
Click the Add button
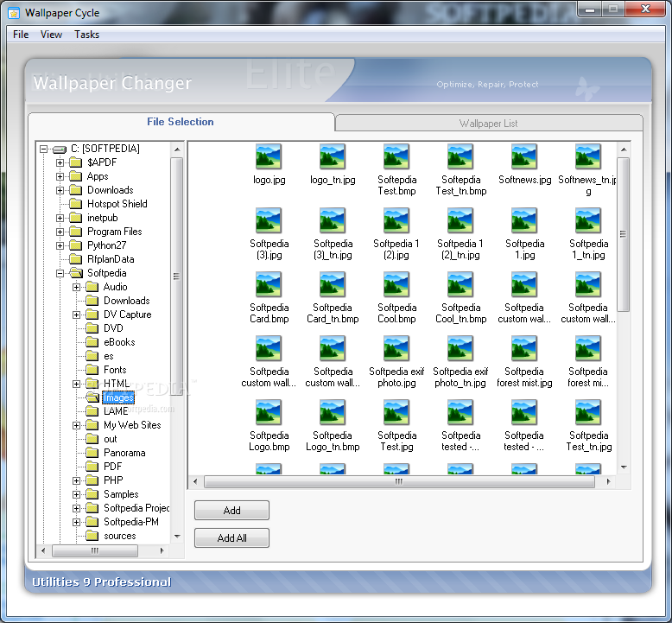231,510
